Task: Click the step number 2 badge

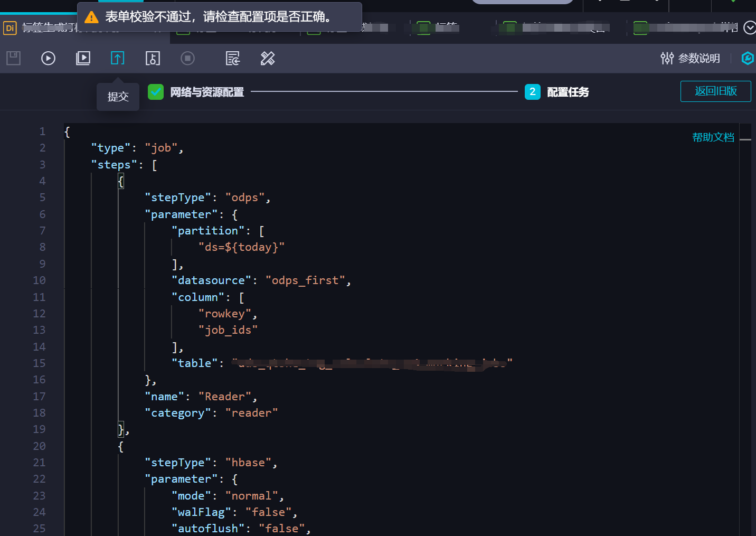Action: point(532,92)
